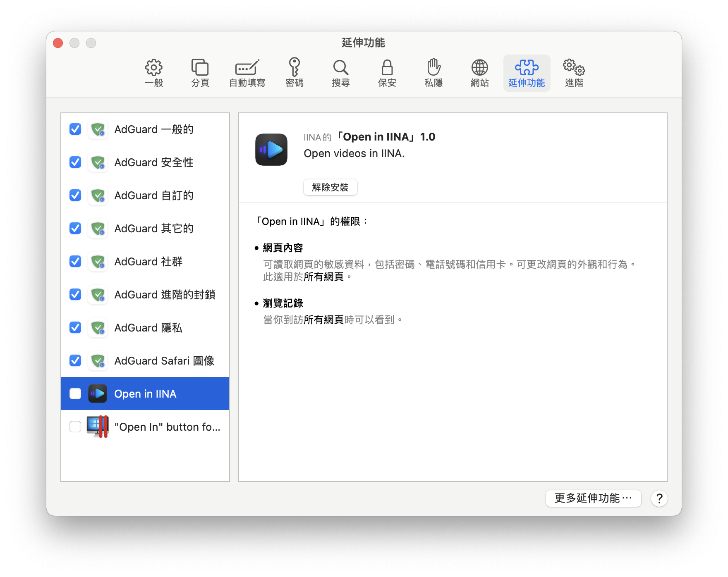The width and height of the screenshot is (728, 577).
Task: Click the 網頁內容 permission heading
Action: pos(283,248)
